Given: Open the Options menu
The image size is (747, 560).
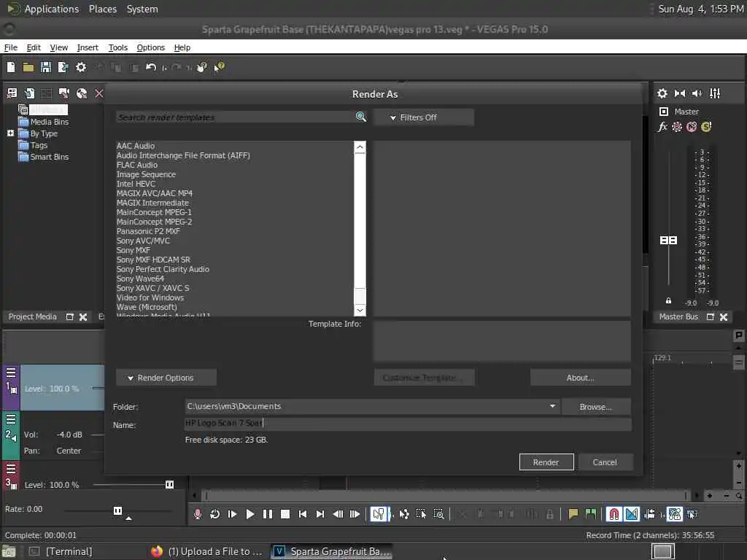Looking at the screenshot, I should (150, 47).
